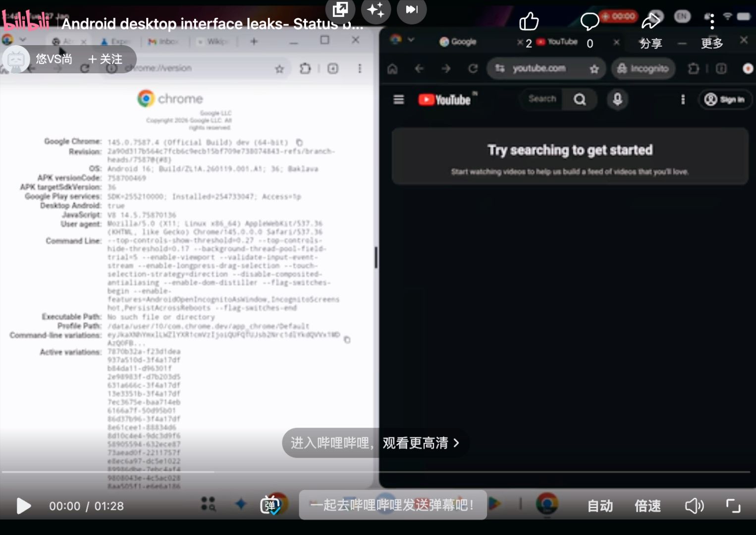Viewport: 756px width, 535px height.
Task: View site information for youtube.com
Action: tap(500, 68)
